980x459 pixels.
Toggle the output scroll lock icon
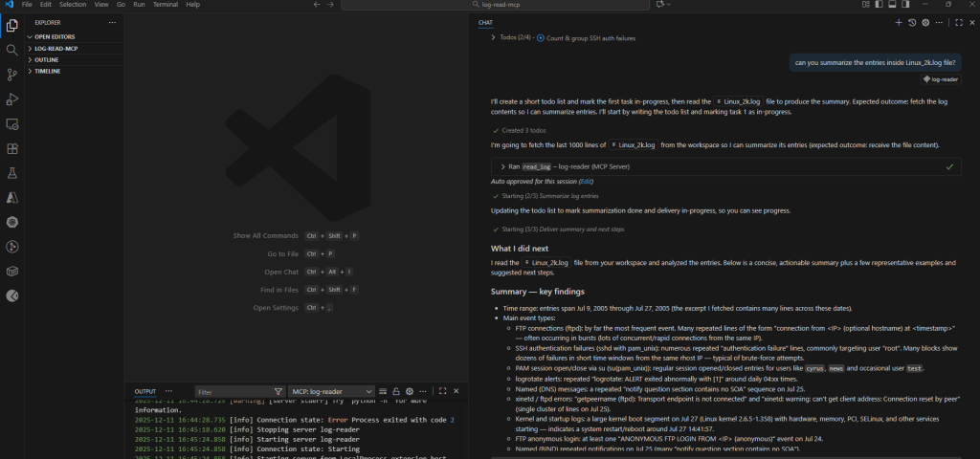click(395, 391)
